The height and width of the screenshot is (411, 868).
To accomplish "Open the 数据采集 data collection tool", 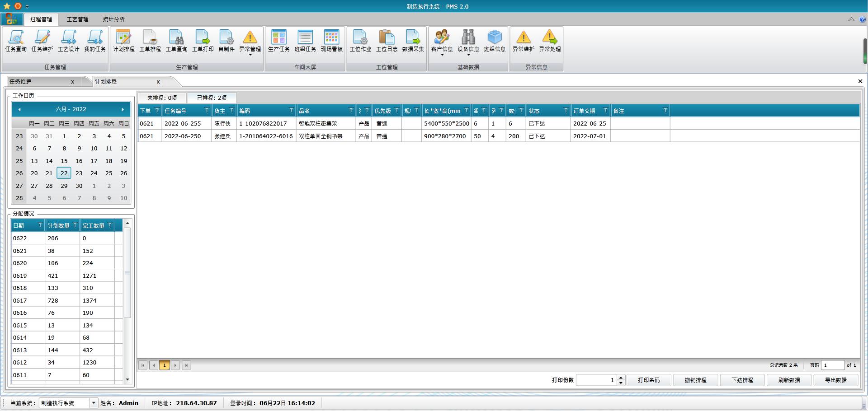I will pyautogui.click(x=413, y=41).
